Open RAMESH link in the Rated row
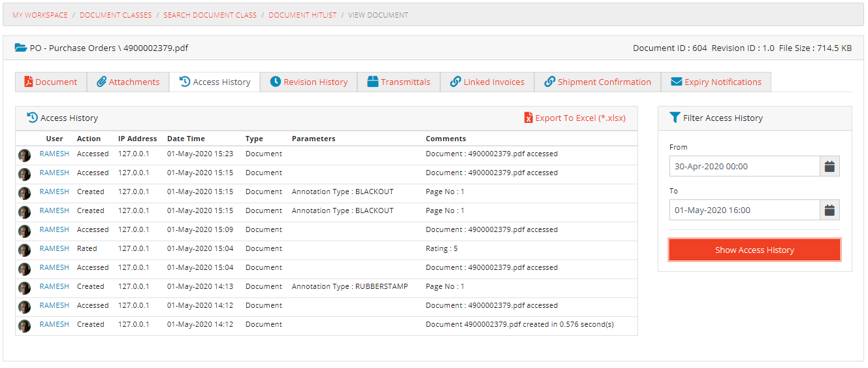 pyautogui.click(x=54, y=248)
